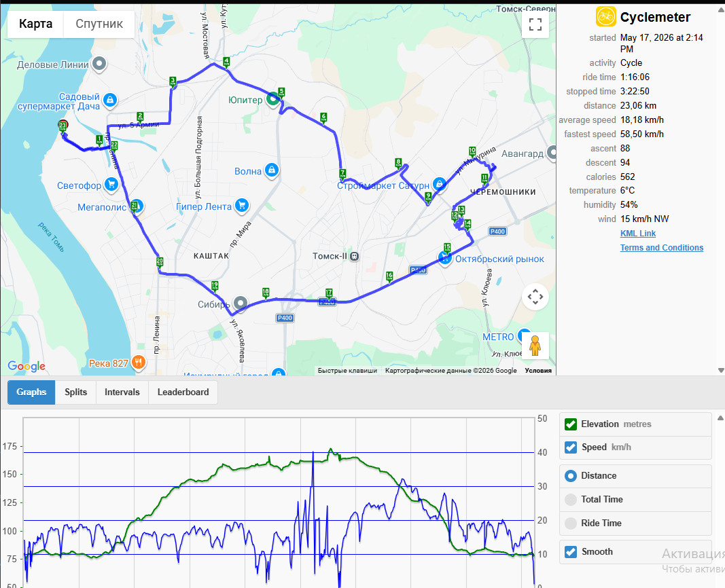Click the calories value 562

coord(627,177)
